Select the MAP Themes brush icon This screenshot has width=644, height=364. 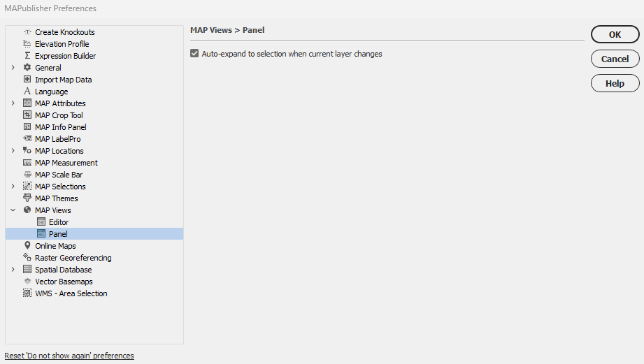coord(27,198)
